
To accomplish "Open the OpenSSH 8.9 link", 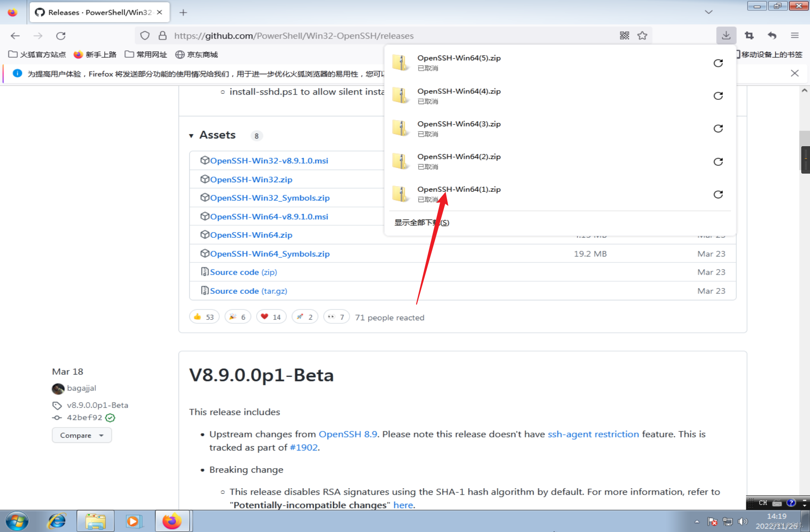I will pos(348,434).
